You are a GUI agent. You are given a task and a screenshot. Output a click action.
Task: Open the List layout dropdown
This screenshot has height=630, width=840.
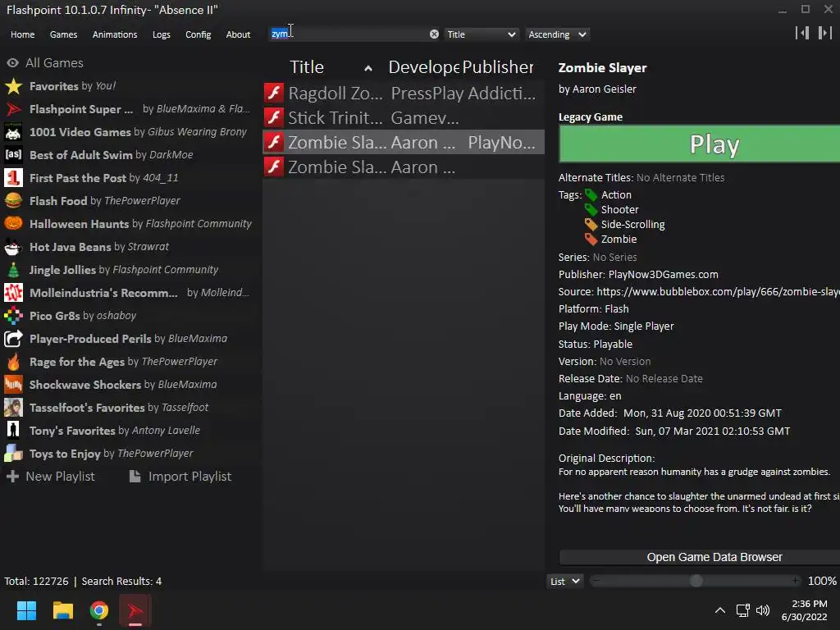tap(564, 582)
